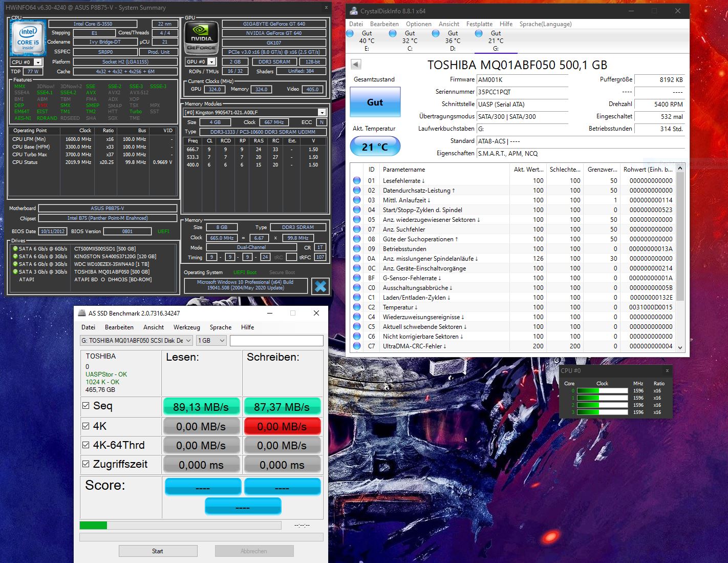
Task: Click the SMART list scroll down arrow
Action: pos(680,347)
